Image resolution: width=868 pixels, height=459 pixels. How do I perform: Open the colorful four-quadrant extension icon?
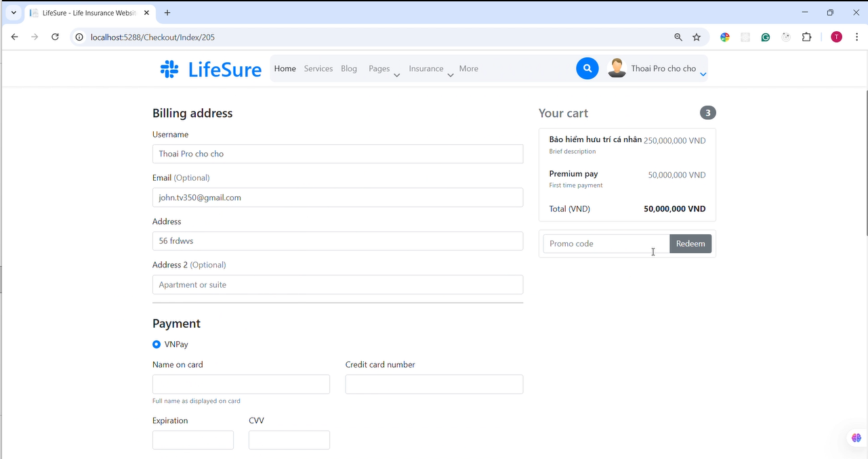pos(725,37)
